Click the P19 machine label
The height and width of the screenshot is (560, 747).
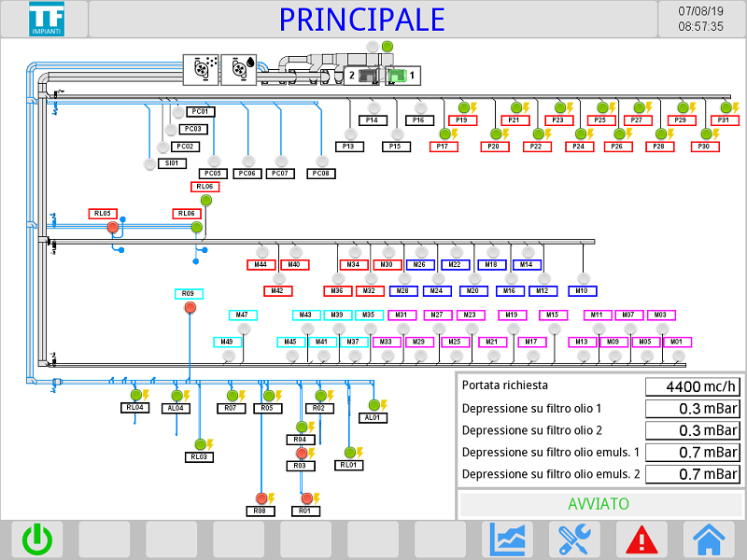460,120
